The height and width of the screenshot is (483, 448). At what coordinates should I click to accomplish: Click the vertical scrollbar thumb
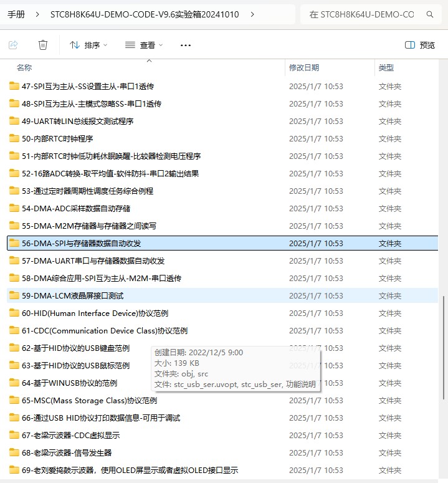click(x=444, y=348)
